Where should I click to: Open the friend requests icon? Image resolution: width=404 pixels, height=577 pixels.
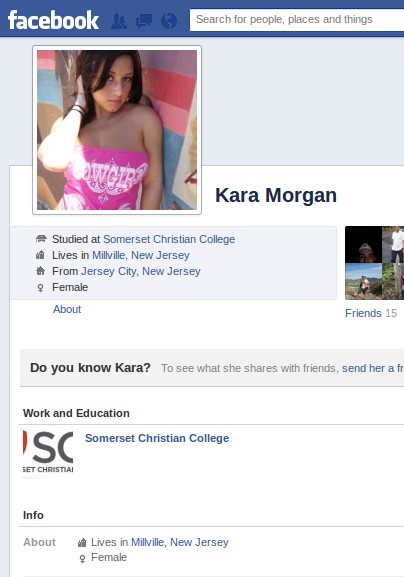coord(119,21)
